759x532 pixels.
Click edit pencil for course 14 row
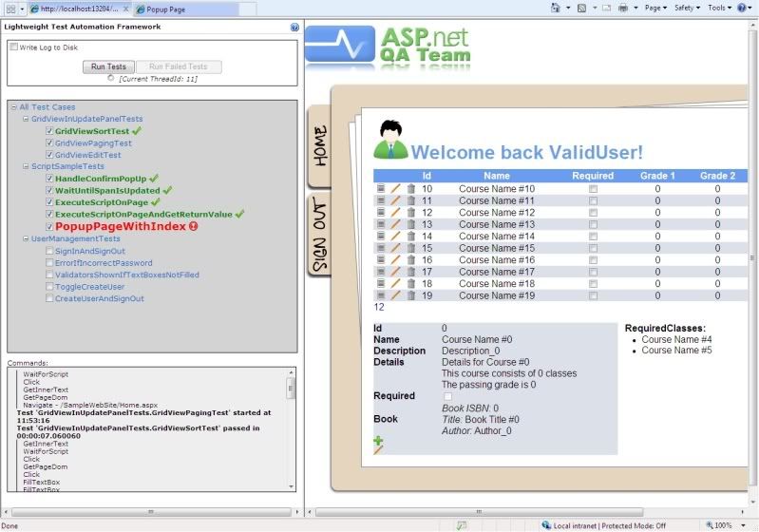395,236
